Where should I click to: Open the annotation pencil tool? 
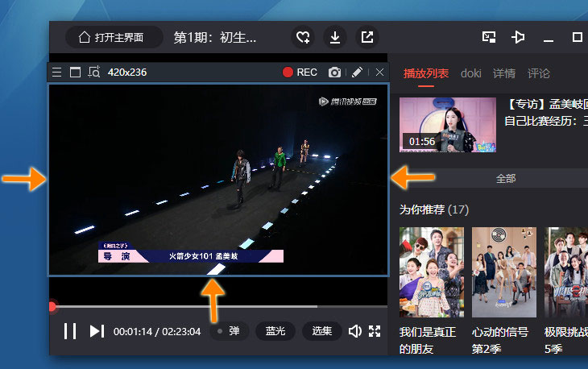pos(357,72)
